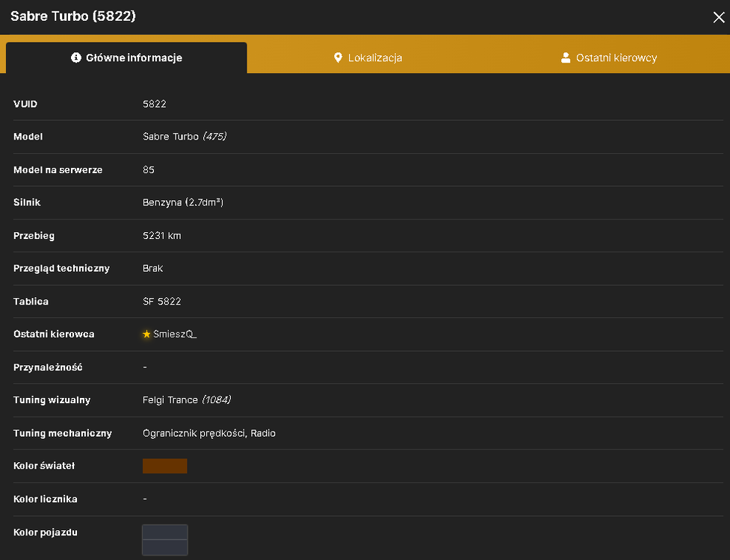Open the Ostatni kierowcy tab
730x560 pixels.
click(609, 57)
